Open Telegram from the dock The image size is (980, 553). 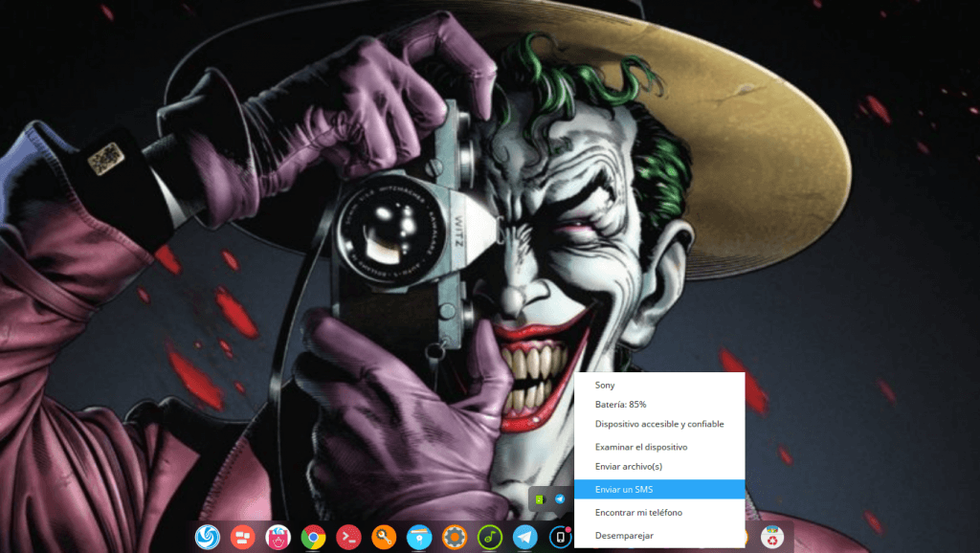point(524,538)
